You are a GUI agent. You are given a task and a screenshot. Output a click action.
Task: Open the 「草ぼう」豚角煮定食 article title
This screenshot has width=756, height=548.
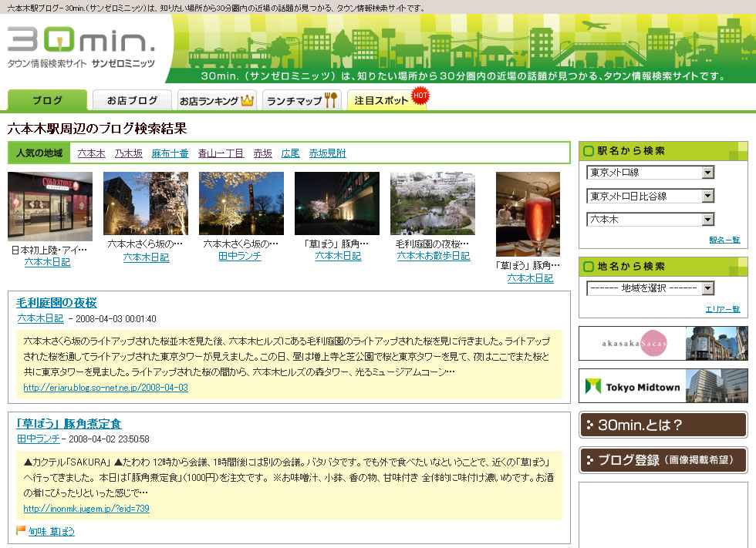point(69,423)
